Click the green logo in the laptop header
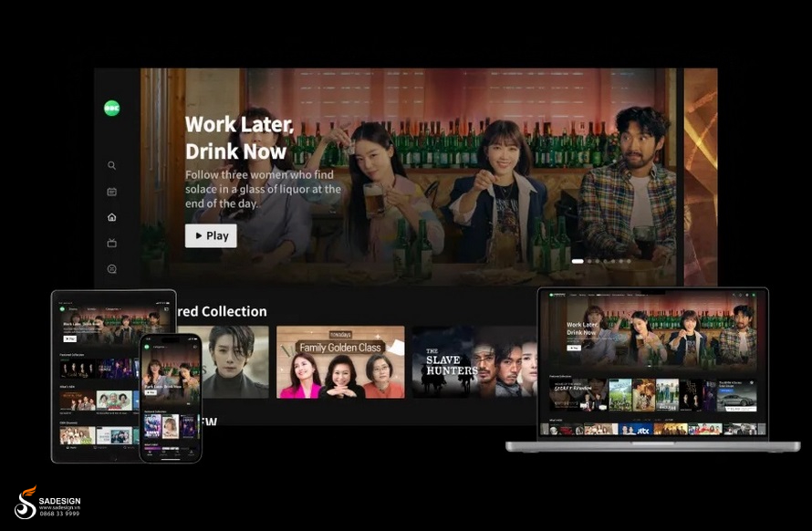Screen dimensions: 812x531 click(552, 295)
